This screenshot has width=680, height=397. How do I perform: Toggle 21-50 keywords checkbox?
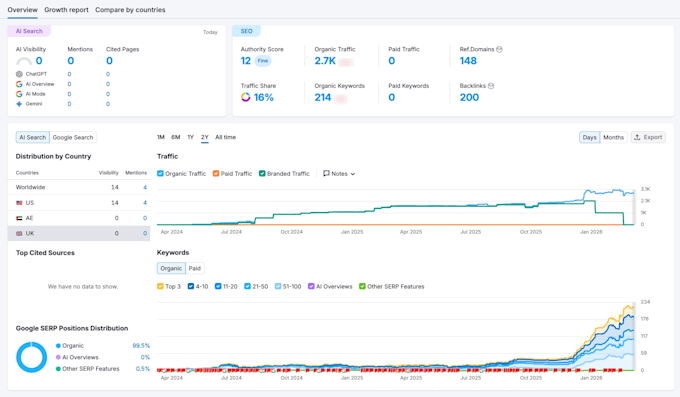[247, 286]
